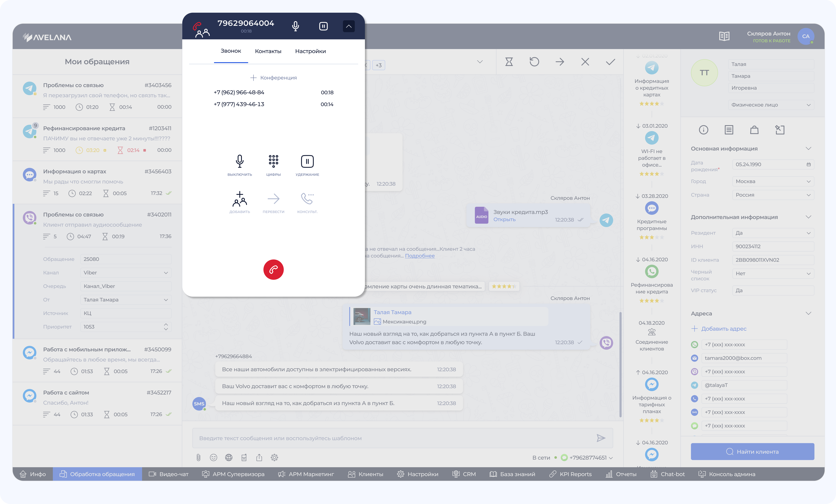
Task: Click Обращение field 25080
Action: [126, 259]
